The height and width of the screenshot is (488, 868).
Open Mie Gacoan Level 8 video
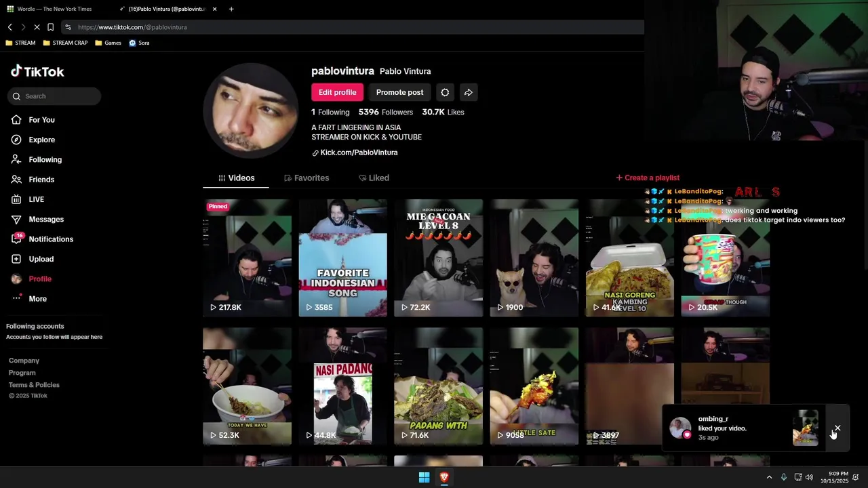438,258
